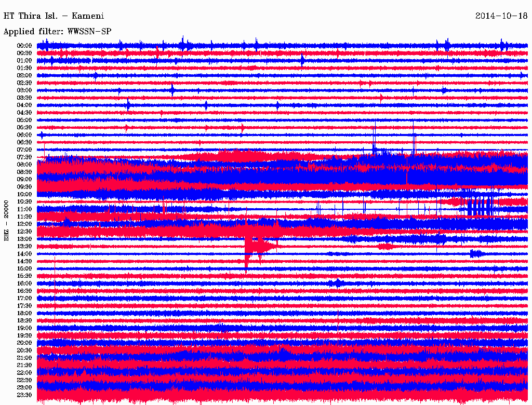Select the 01:00 time label

24,61
